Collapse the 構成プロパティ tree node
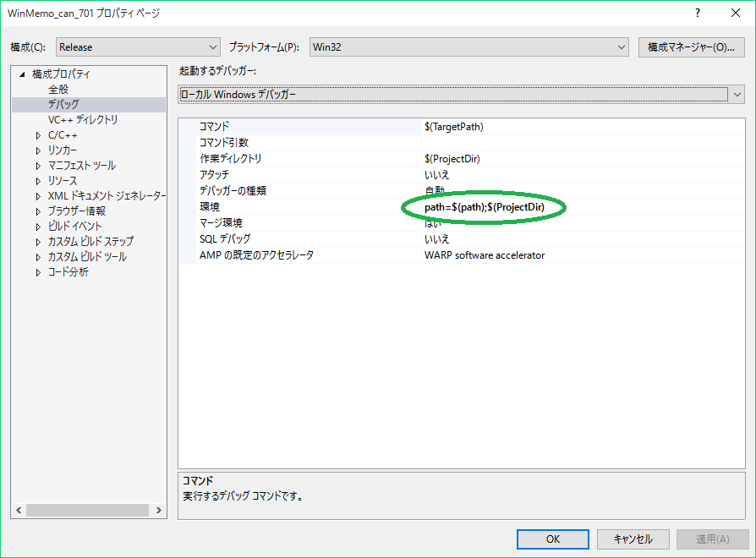The width and height of the screenshot is (756, 558). click(x=22, y=74)
